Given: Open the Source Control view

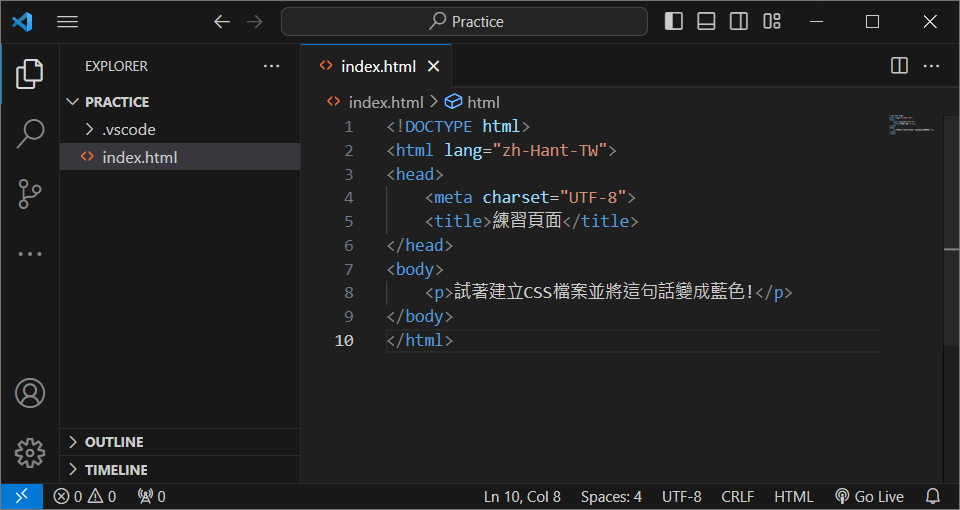Looking at the screenshot, I should click(30, 193).
